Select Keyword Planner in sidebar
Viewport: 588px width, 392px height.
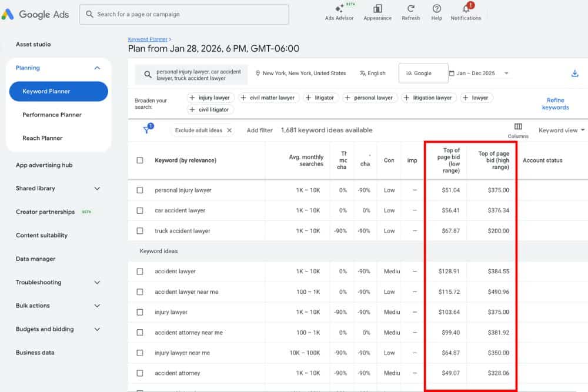tap(58, 92)
